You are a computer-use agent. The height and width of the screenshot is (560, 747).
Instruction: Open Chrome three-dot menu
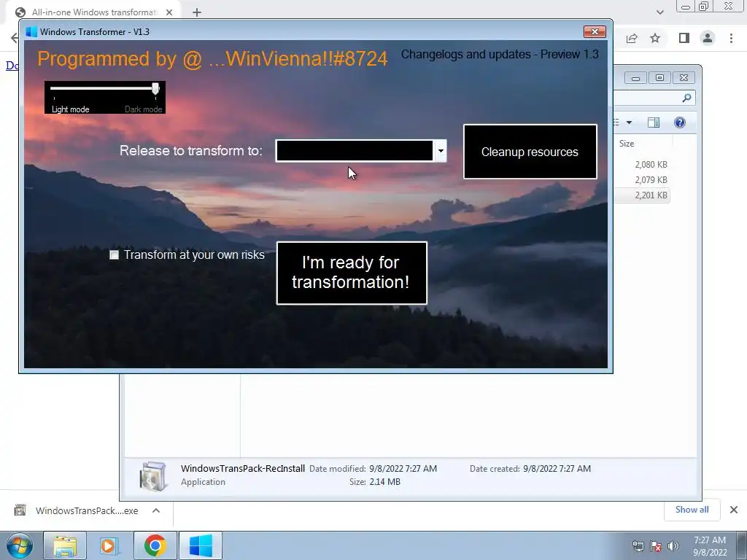[731, 38]
